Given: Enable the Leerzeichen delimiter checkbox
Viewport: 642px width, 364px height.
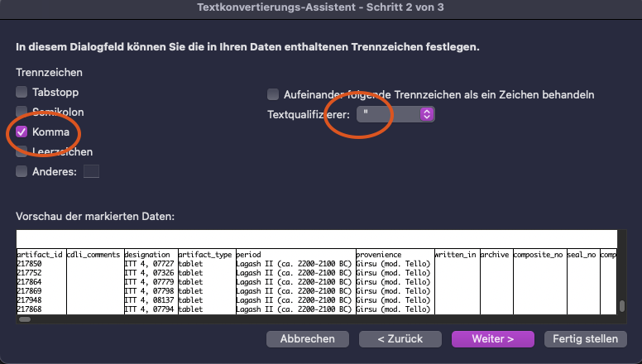Looking at the screenshot, I should click(22, 151).
